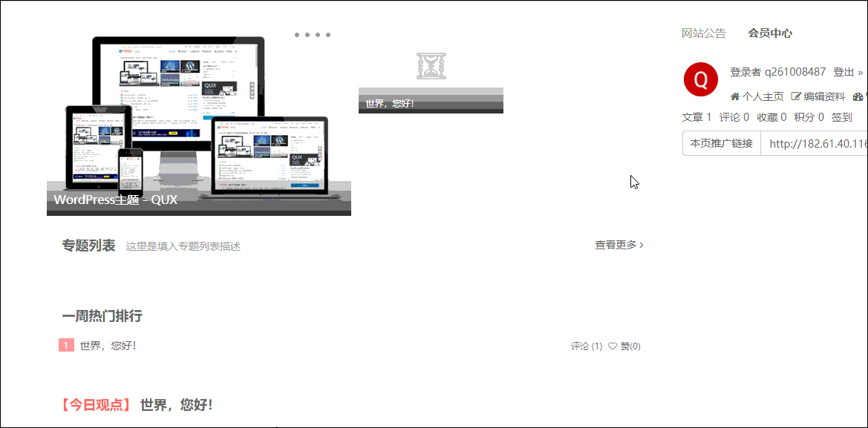868x428 pixels.
Task: Open 查看更多 in the 专题列表 section
Action: pos(619,245)
